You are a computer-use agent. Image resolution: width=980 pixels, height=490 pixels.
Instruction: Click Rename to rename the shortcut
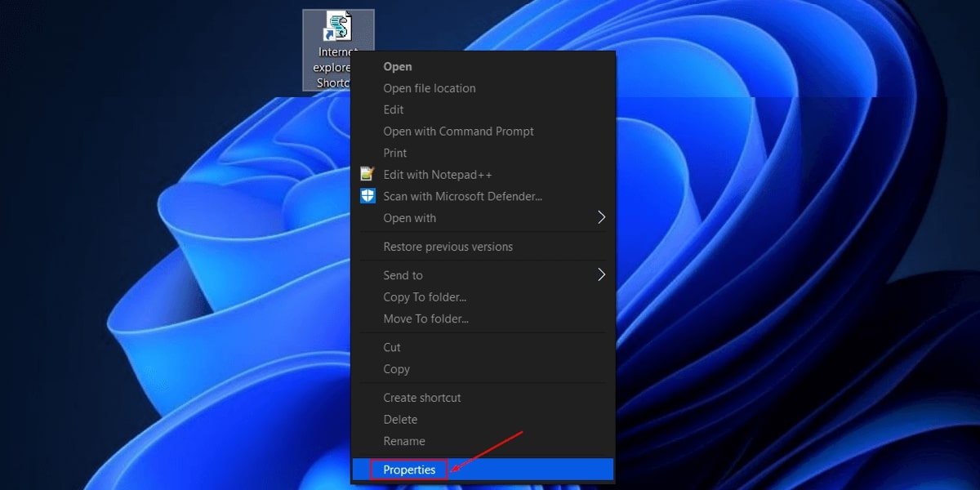[403, 441]
